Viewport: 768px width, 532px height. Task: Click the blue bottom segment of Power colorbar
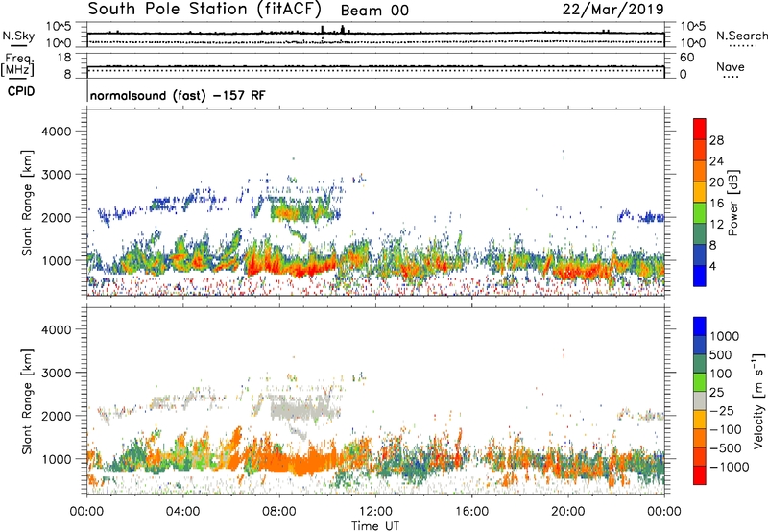point(700,276)
